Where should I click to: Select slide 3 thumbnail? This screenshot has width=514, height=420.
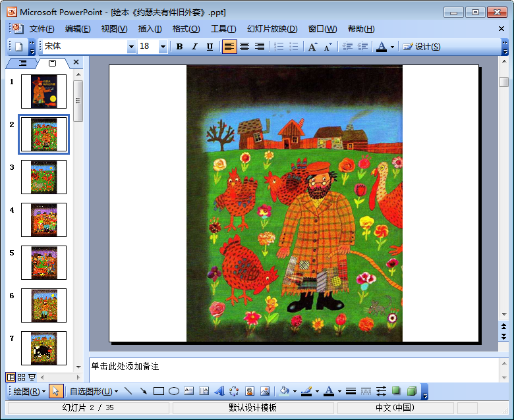(44, 177)
